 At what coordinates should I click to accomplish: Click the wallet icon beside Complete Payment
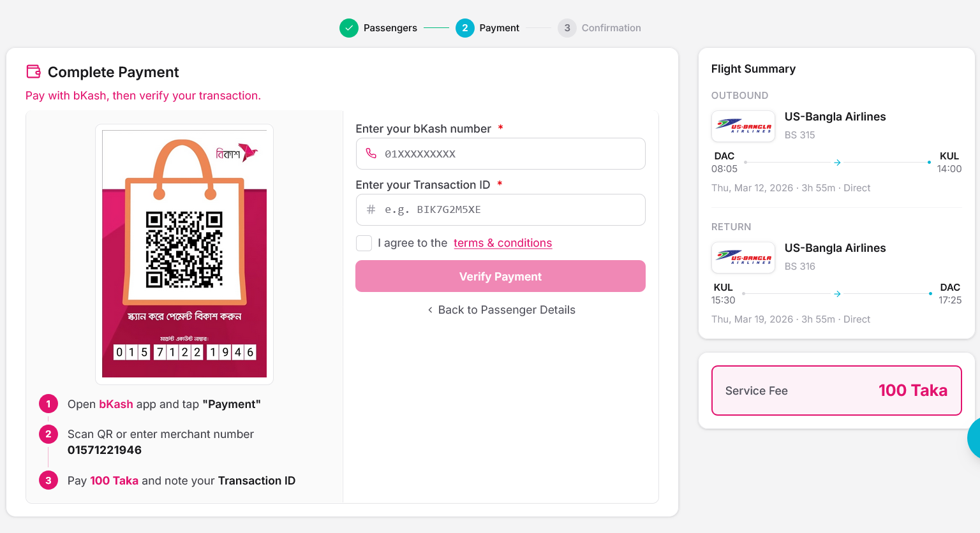tap(34, 71)
